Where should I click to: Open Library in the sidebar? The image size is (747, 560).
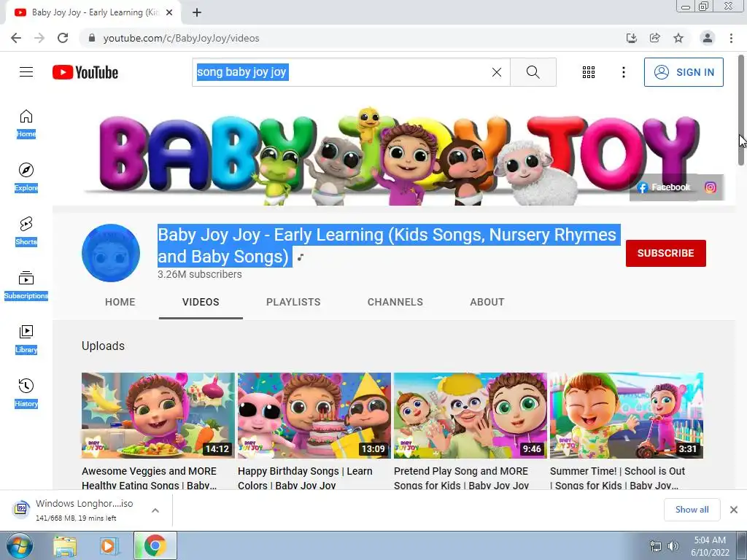pos(26,339)
